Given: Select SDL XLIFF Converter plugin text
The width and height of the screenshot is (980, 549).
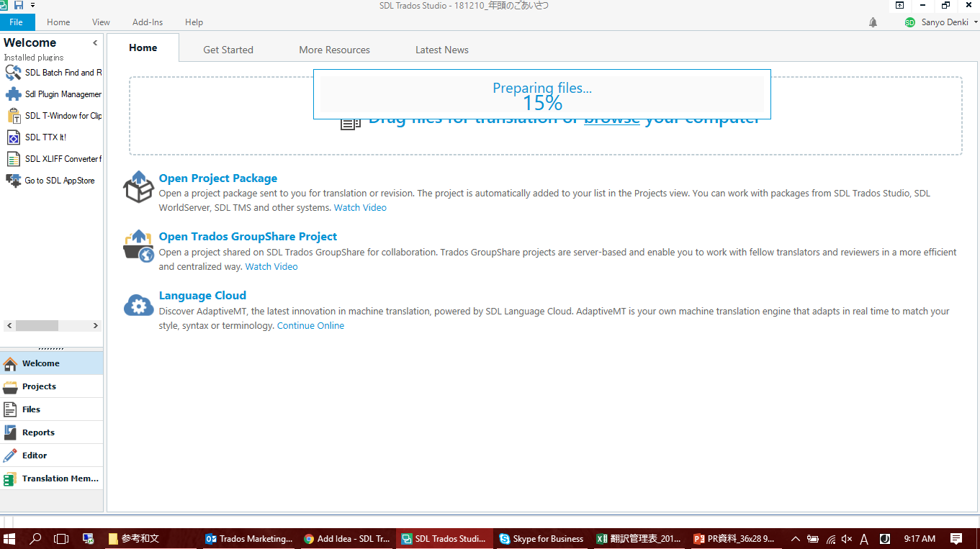Looking at the screenshot, I should [x=63, y=159].
